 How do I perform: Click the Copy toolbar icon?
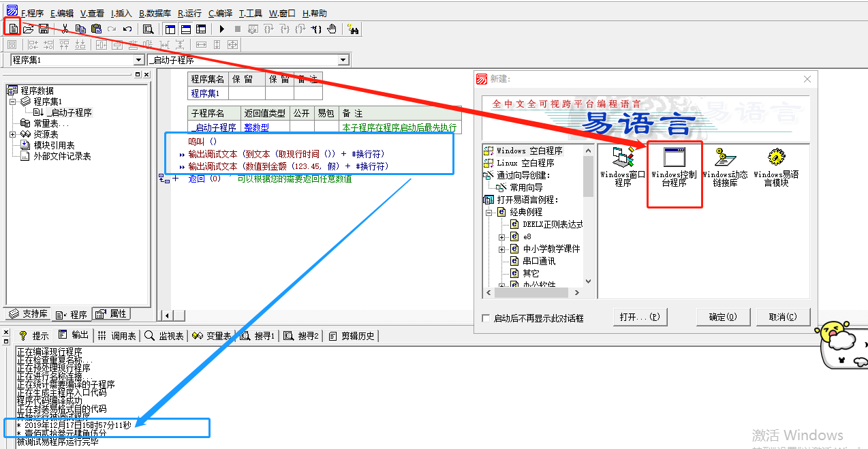pyautogui.click(x=80, y=29)
